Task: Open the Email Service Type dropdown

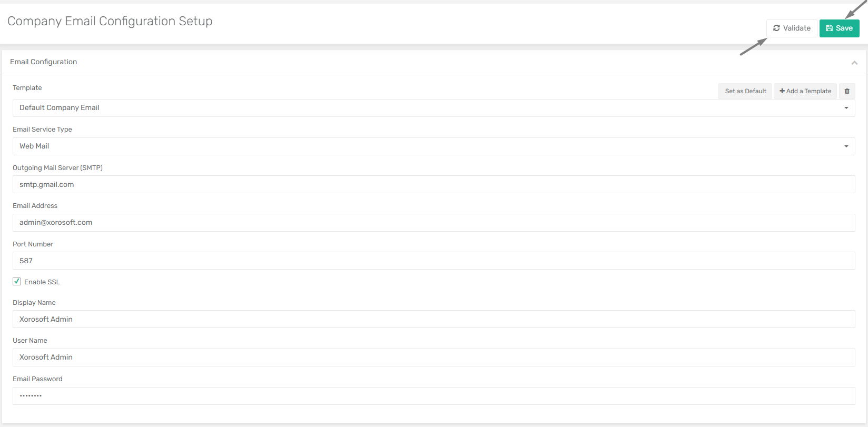Action: pyautogui.click(x=434, y=146)
